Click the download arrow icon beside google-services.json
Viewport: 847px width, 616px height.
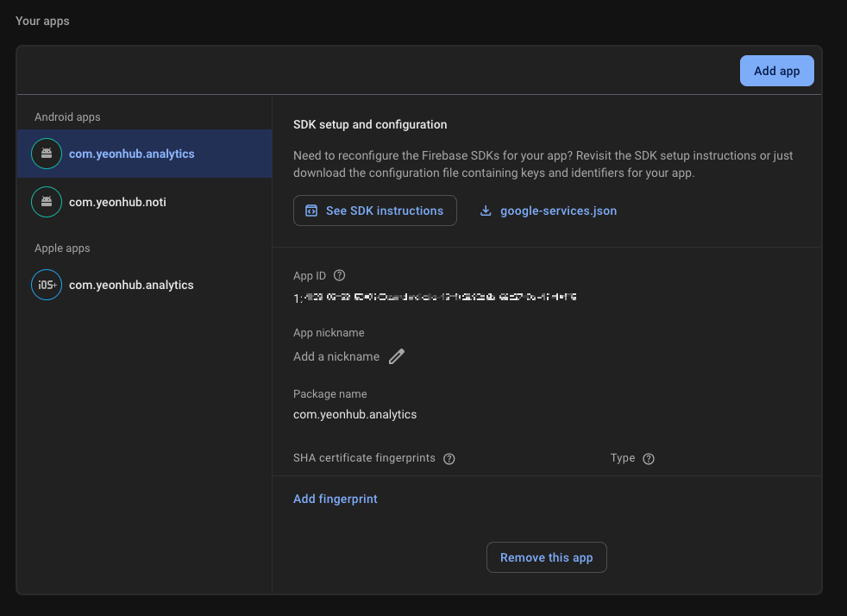tap(486, 211)
